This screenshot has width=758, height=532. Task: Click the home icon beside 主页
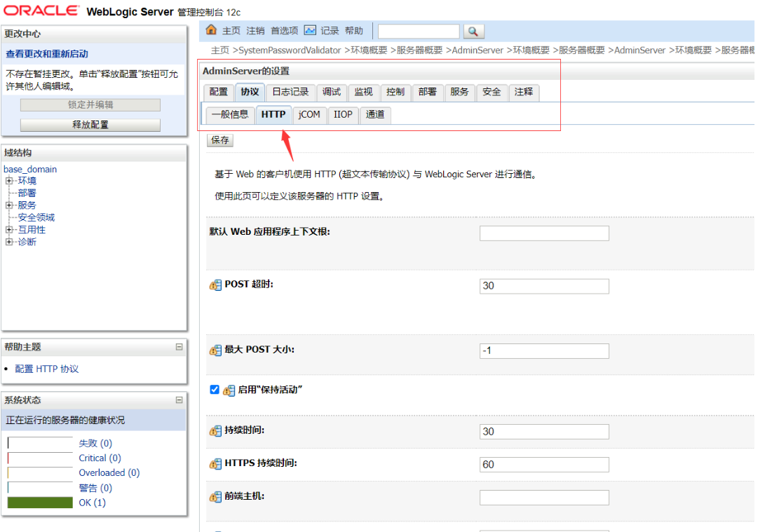212,30
